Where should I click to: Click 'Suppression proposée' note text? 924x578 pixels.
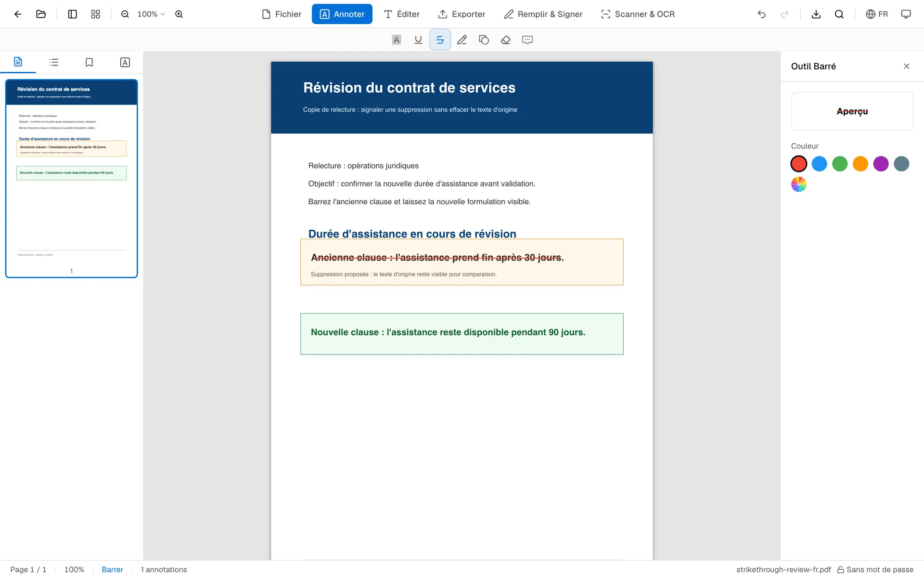pos(404,274)
